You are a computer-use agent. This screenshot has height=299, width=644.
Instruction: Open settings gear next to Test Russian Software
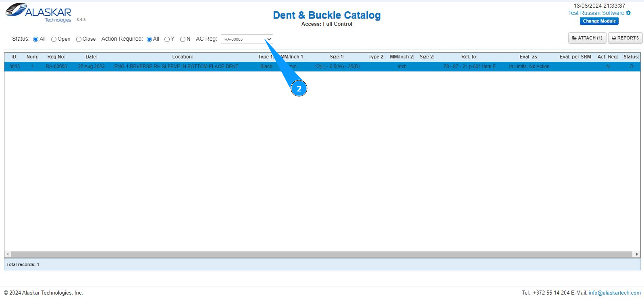click(x=628, y=13)
